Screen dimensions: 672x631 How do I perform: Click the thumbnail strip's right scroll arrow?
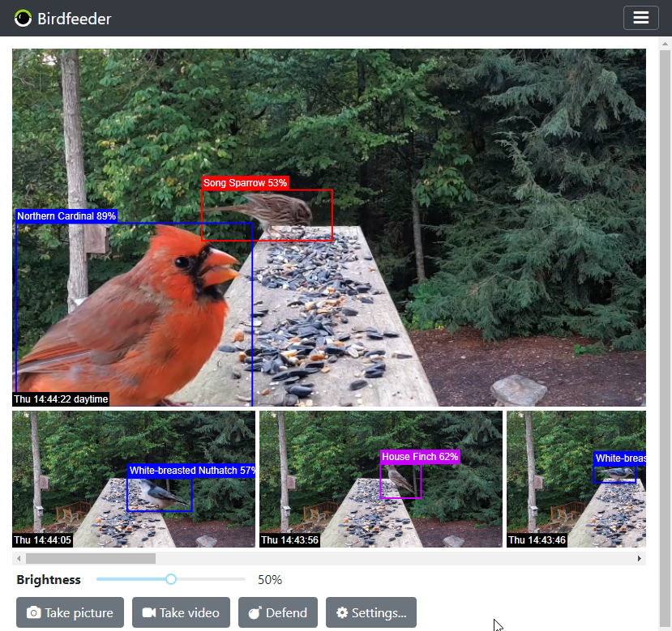(640, 558)
